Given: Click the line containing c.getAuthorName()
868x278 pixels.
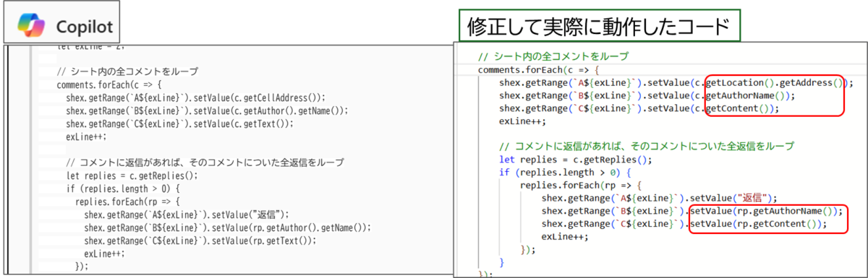Looking at the screenshot, I should 647,96.
